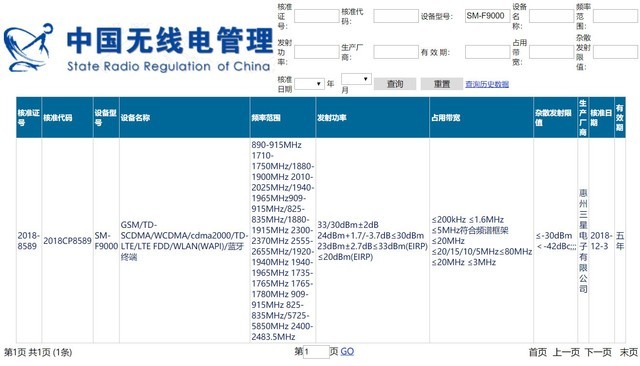Click the 频率范围 column header

pos(283,118)
